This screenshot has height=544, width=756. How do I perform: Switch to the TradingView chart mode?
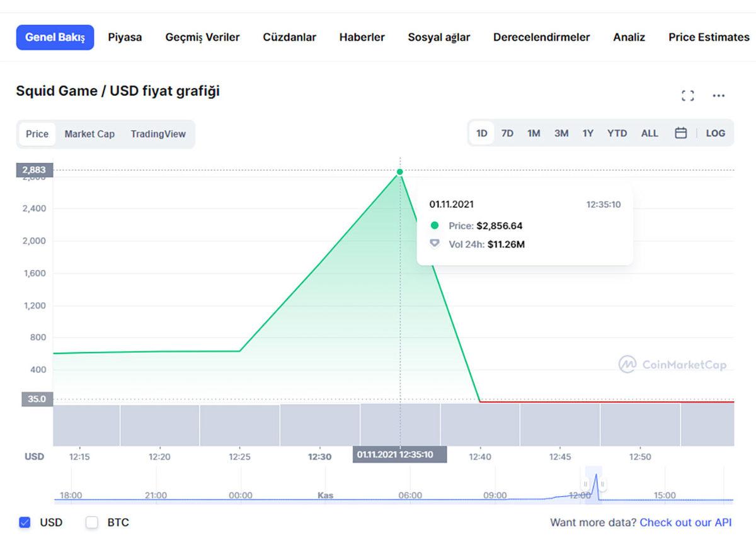(x=157, y=133)
